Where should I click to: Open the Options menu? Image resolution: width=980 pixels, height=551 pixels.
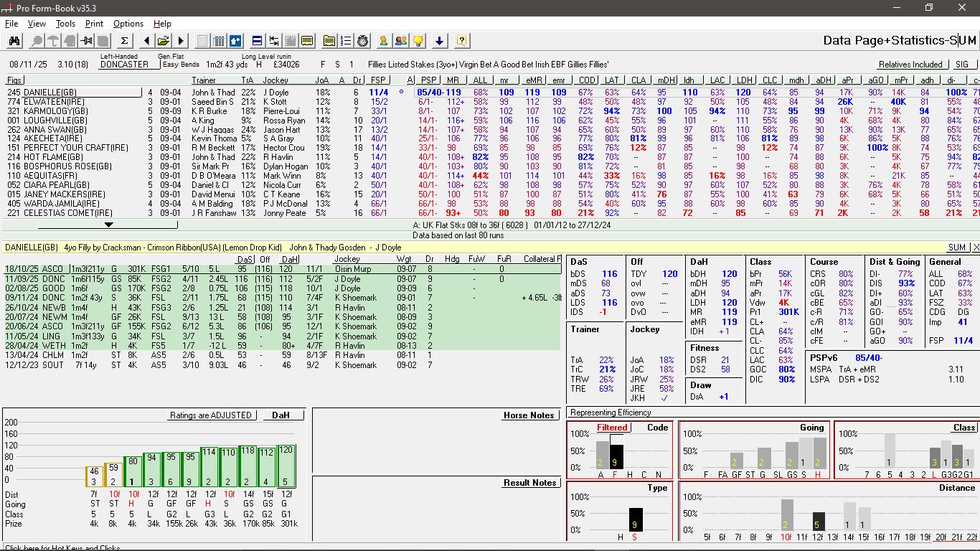click(128, 24)
